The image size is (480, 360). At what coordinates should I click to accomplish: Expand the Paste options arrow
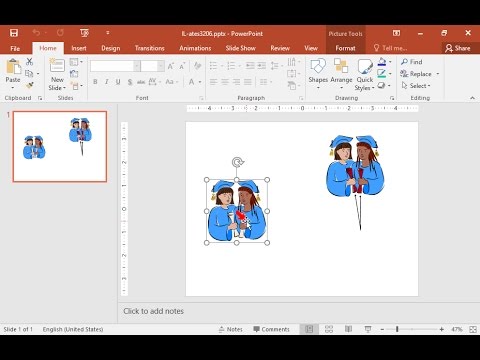click(x=13, y=87)
